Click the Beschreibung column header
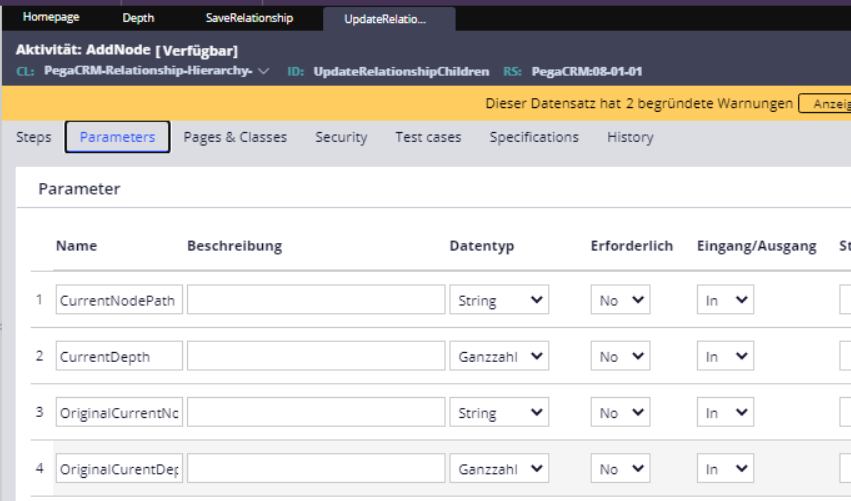Image resolution: width=851 pixels, height=501 pixels. click(x=234, y=246)
